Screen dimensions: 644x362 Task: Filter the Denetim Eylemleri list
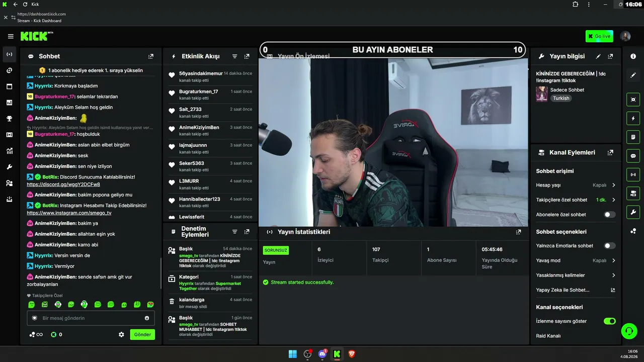pyautogui.click(x=234, y=232)
